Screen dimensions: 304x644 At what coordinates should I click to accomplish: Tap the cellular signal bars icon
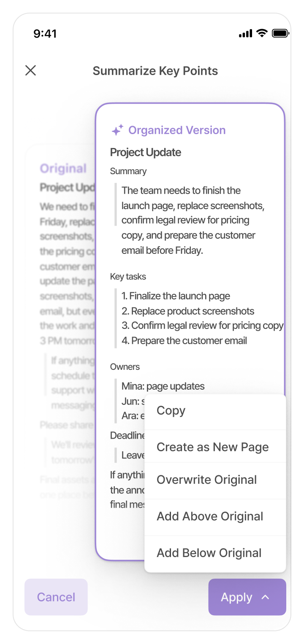click(x=245, y=34)
